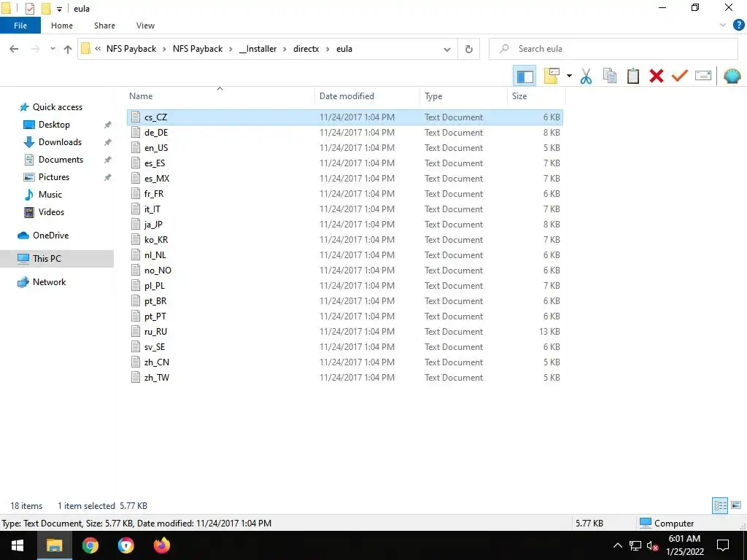This screenshot has height=560, width=747.
Task: Click the directx breadcrumb
Action: (306, 49)
